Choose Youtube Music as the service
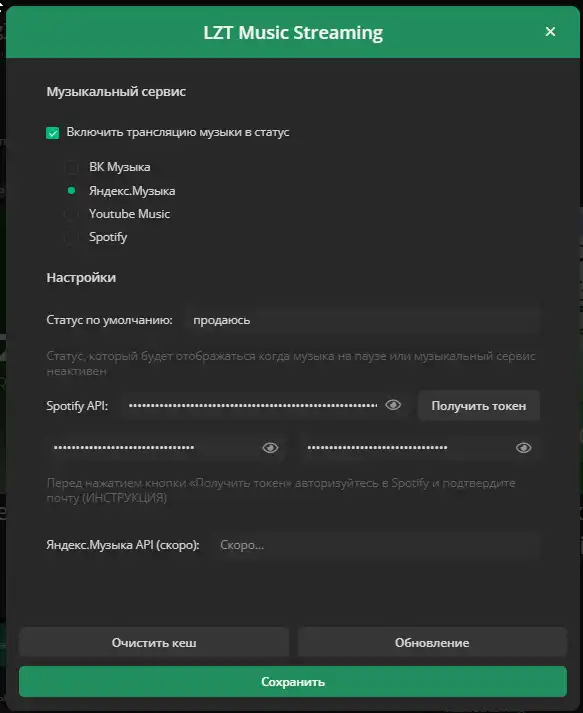583x713 pixels. tap(71, 214)
